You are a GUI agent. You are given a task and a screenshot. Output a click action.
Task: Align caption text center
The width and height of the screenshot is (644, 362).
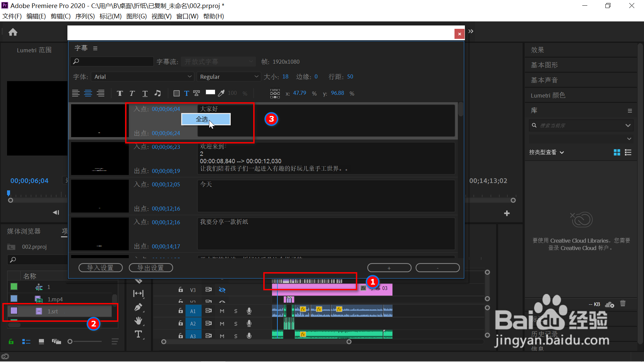tap(88, 93)
